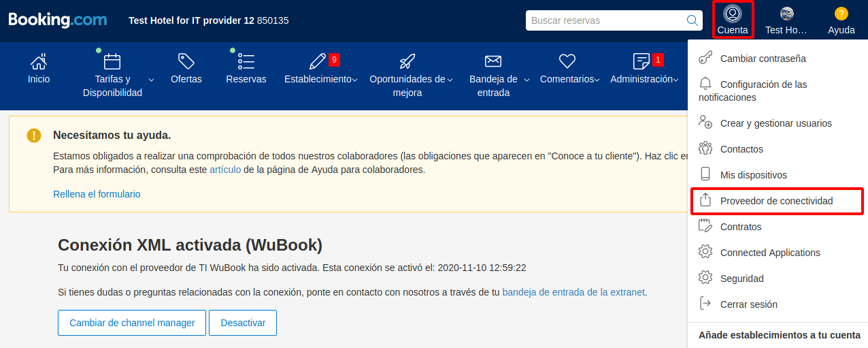Viewport: 868px width, 348px height.
Task: Open the Cuenta account icon
Action: pyautogui.click(x=733, y=13)
